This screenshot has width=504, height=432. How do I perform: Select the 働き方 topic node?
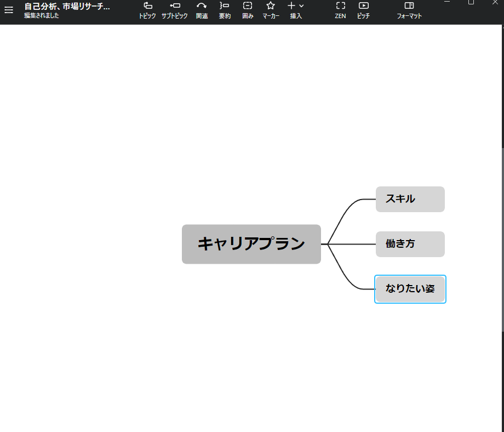point(410,244)
